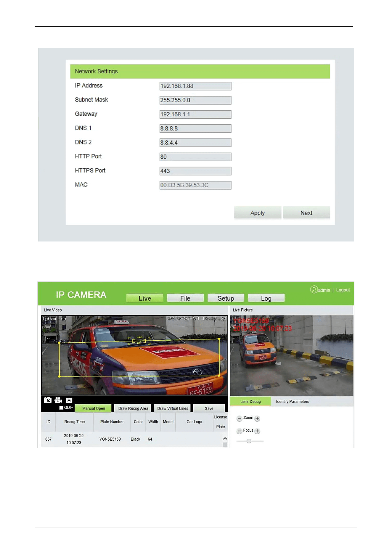The image size is (392, 554).
Task: Click the snapshot camera icon under live video
Action: click(48, 400)
